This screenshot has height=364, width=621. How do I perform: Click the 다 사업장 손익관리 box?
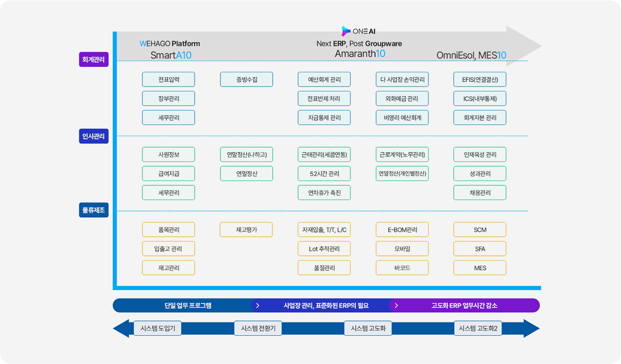tap(402, 79)
